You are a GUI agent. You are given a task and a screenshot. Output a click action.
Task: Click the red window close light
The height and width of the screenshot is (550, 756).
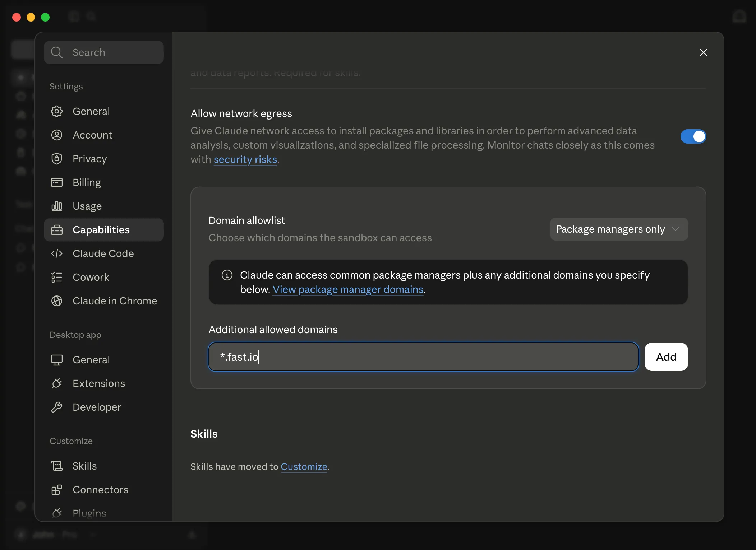(17, 17)
